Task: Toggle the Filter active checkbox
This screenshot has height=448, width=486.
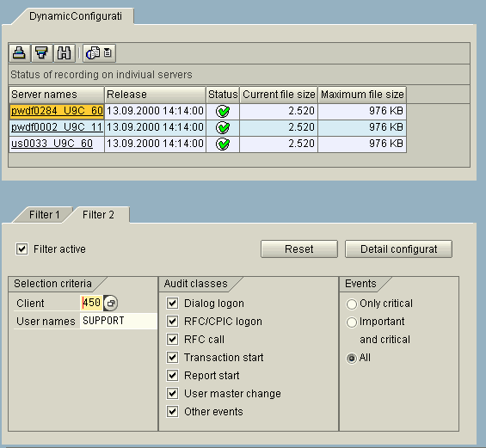Action: pos(22,249)
